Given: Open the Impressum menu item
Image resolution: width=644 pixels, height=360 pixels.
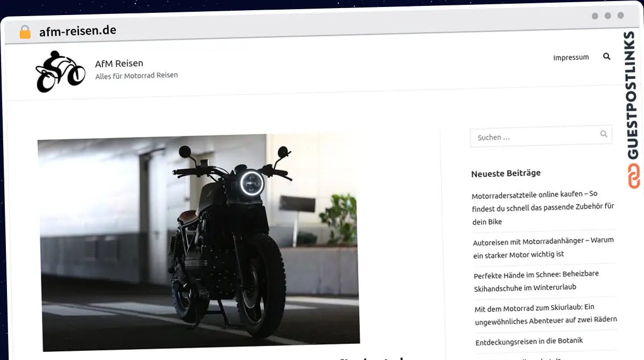Looking at the screenshot, I should tap(571, 57).
